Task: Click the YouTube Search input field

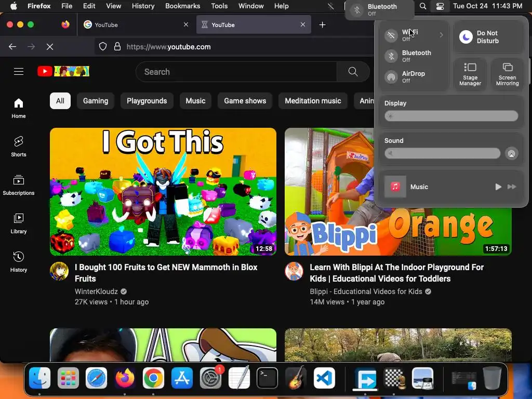Action: pos(236,72)
